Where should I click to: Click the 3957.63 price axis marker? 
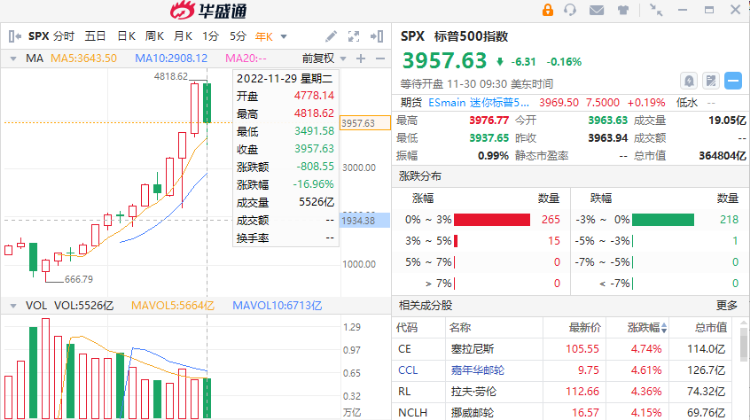pyautogui.click(x=365, y=123)
